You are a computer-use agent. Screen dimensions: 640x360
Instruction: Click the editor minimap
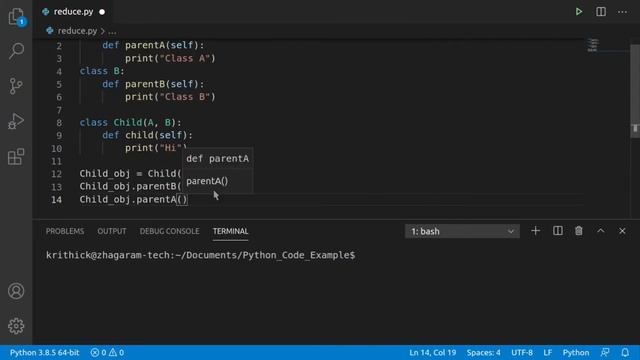(x=593, y=45)
